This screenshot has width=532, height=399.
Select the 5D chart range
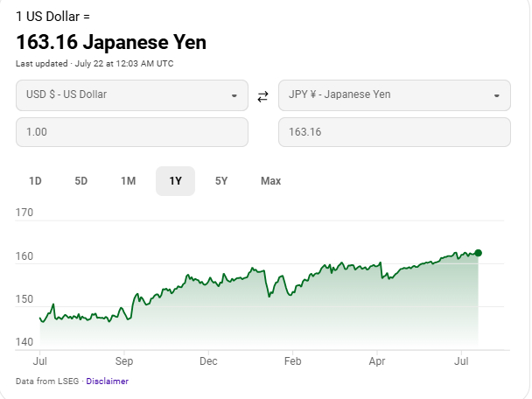(81, 181)
